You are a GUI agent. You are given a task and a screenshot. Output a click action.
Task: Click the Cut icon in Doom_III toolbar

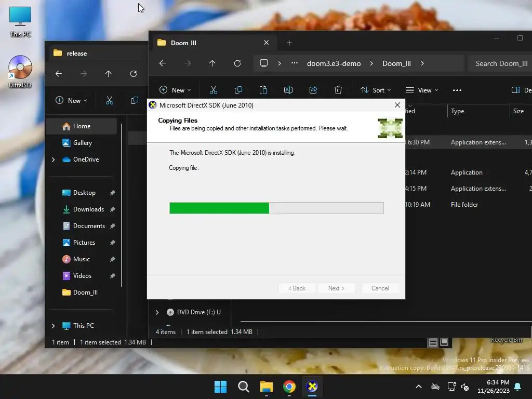(x=214, y=90)
